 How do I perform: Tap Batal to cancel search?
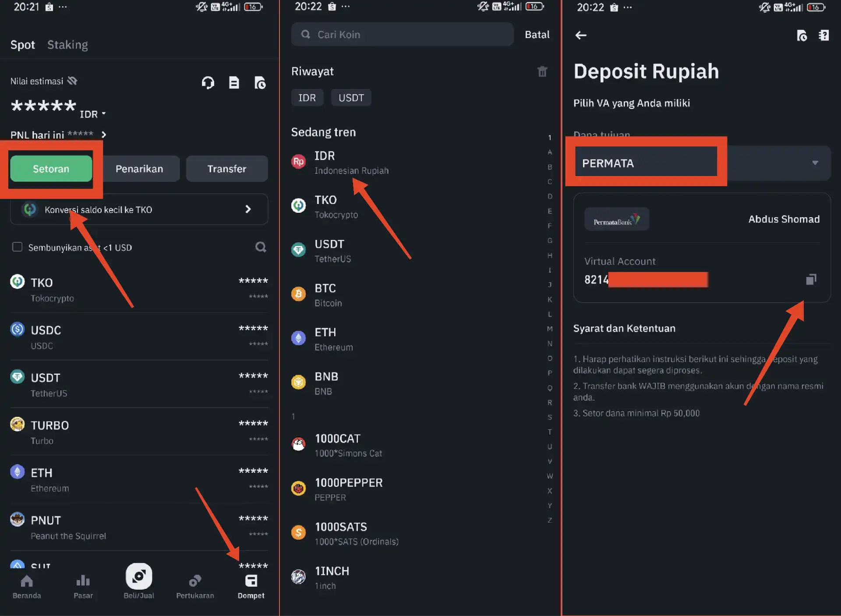537,35
